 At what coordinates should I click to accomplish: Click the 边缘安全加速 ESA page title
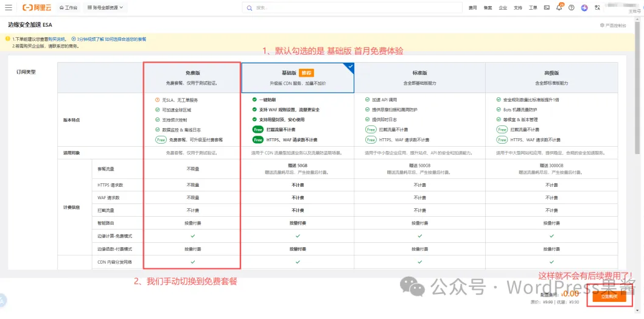[x=30, y=25]
